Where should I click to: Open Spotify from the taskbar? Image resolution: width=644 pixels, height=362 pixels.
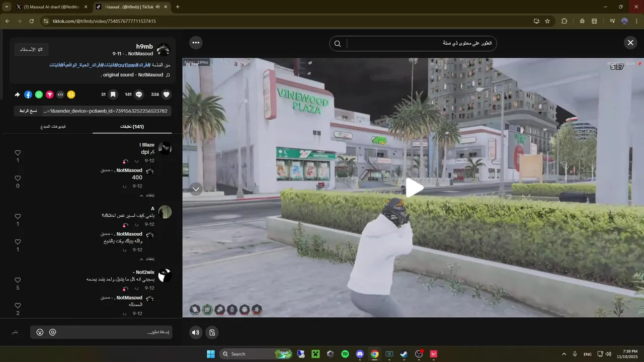point(345,354)
